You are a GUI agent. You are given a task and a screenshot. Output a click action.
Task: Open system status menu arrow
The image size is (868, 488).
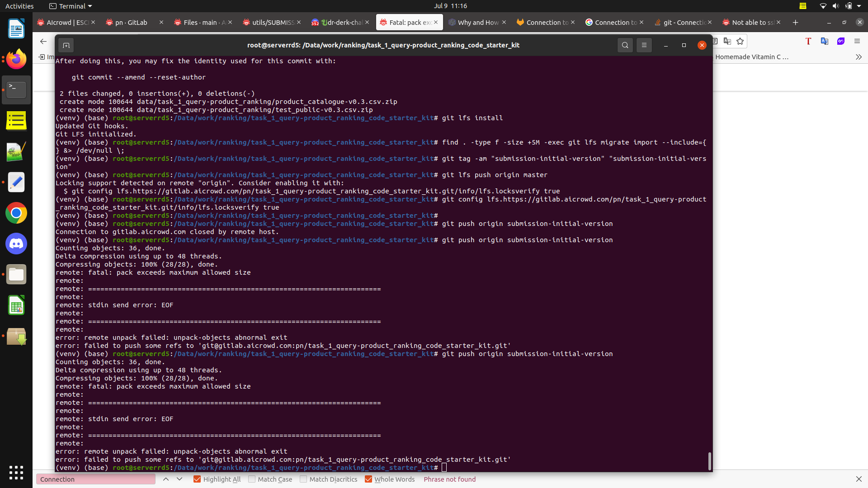[x=859, y=6]
